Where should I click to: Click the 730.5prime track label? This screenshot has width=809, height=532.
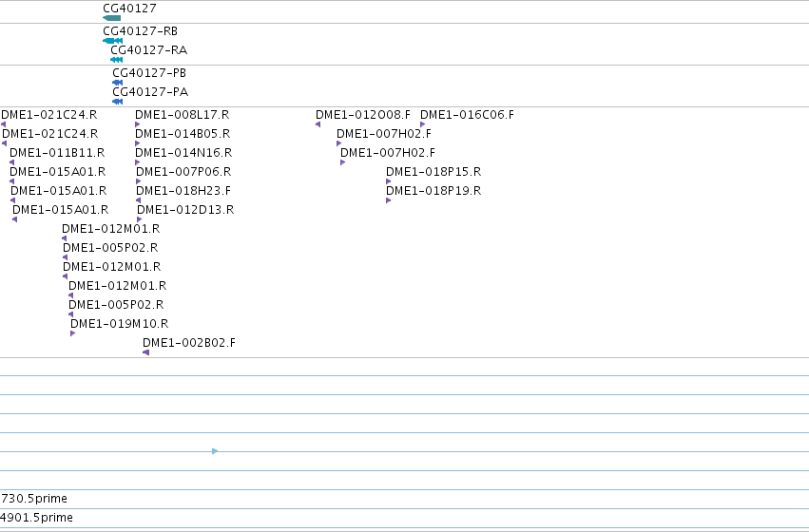tap(34, 499)
